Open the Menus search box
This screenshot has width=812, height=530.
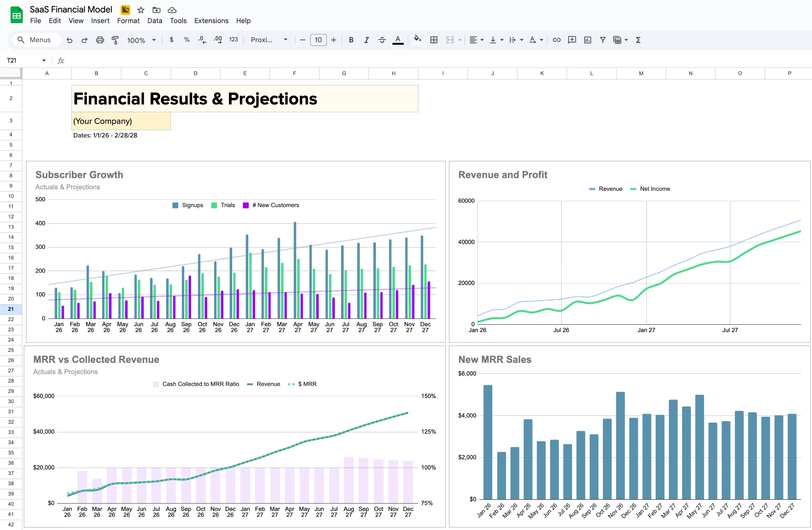point(36,40)
